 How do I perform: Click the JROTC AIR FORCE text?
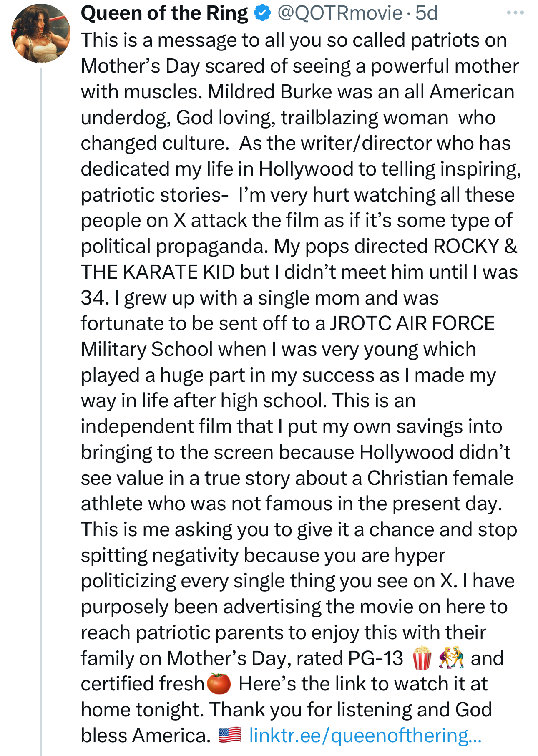pyautogui.click(x=412, y=323)
